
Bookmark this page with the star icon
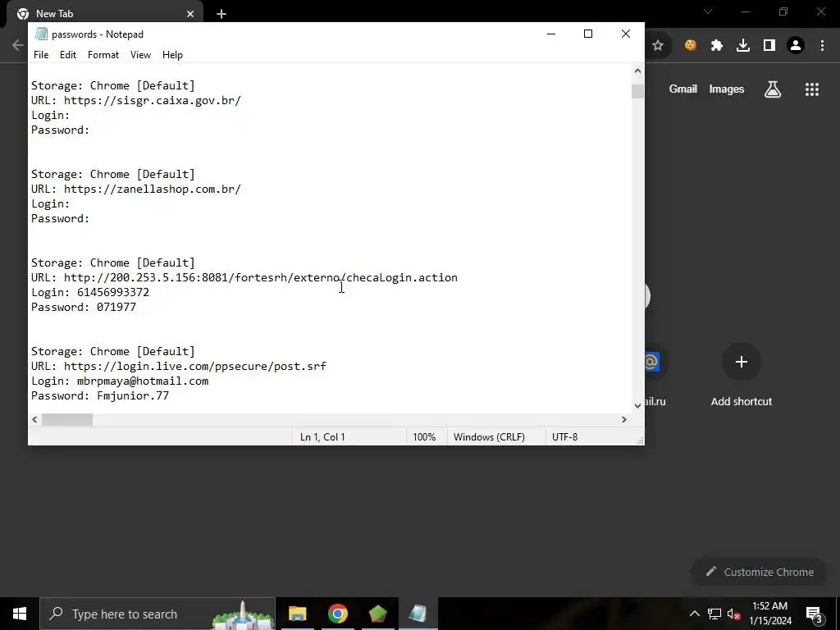658,46
